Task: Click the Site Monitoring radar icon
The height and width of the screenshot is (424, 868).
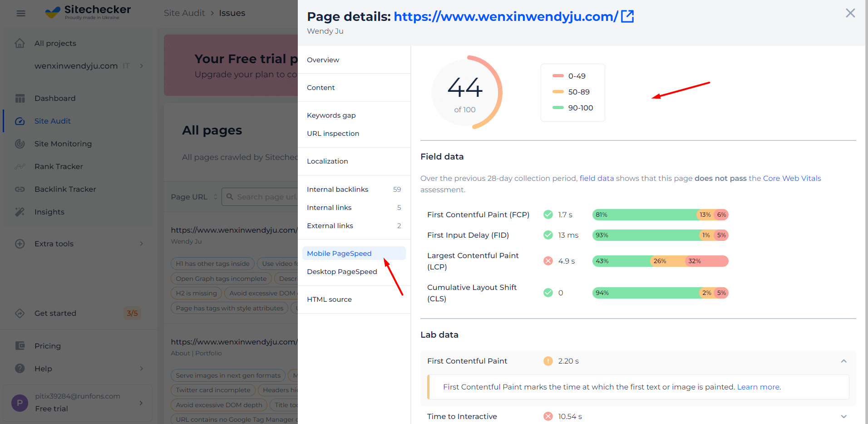Action: tap(20, 144)
